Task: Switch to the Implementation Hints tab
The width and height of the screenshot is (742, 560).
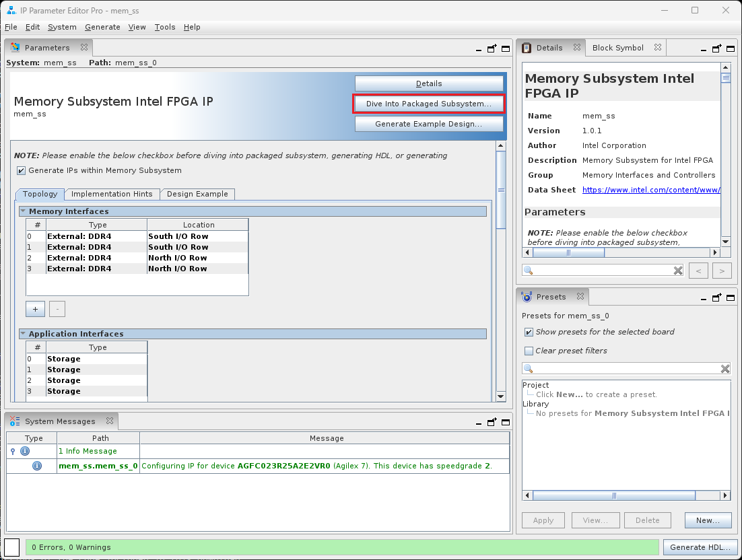Action: [112, 194]
